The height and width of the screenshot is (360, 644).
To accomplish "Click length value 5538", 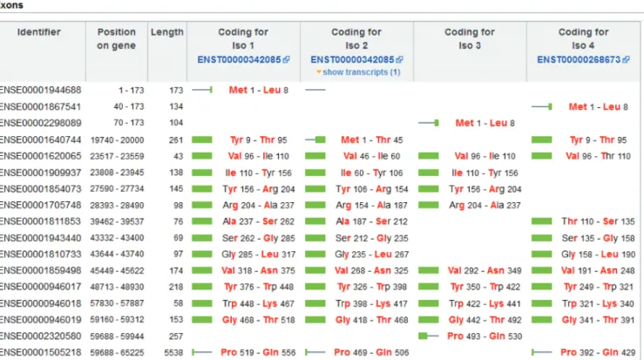I will coord(173,353).
